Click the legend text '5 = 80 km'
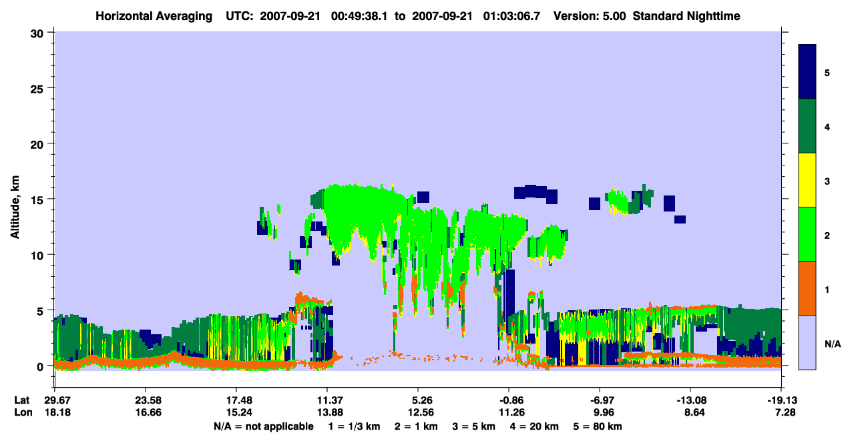The width and height of the screenshot is (868, 445). [598, 426]
